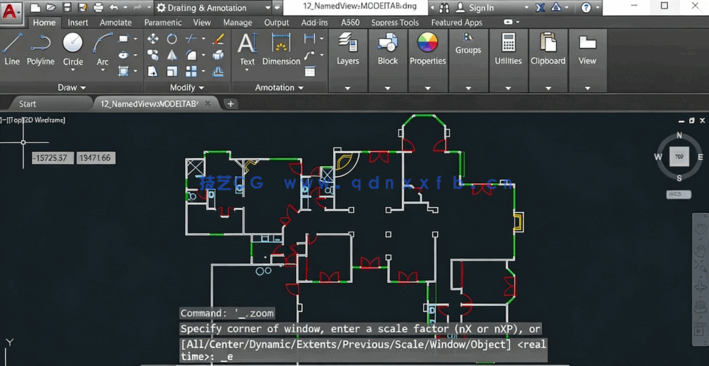Switch to the Output ribbon tab

tap(276, 22)
